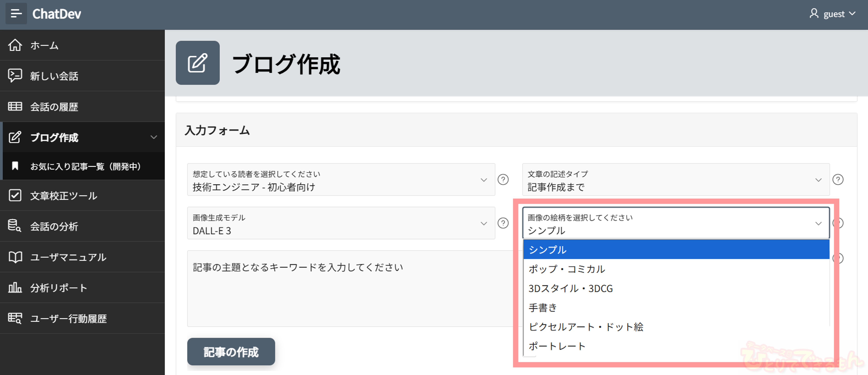Click the help icon beside 画像生成モデル

point(503,223)
